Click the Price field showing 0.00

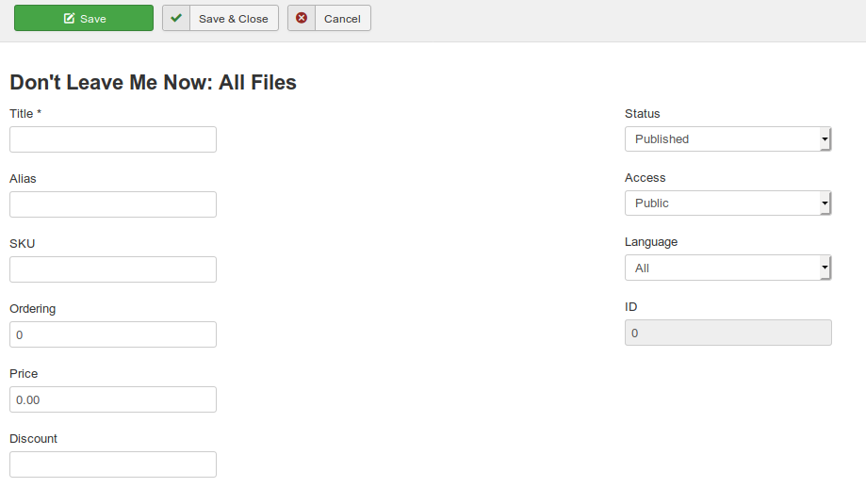tap(113, 399)
